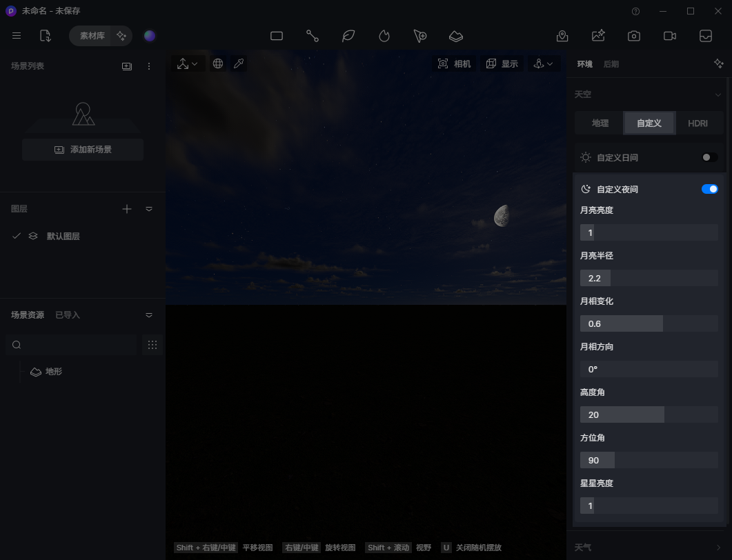Click the 显示 display button
Viewport: 732px width, 560px height.
pyautogui.click(x=502, y=63)
